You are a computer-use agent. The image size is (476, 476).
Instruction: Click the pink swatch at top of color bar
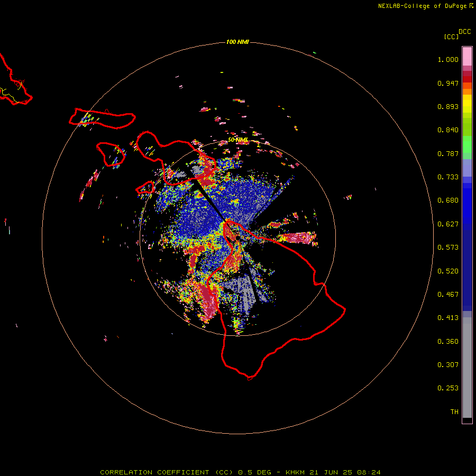[x=467, y=57]
